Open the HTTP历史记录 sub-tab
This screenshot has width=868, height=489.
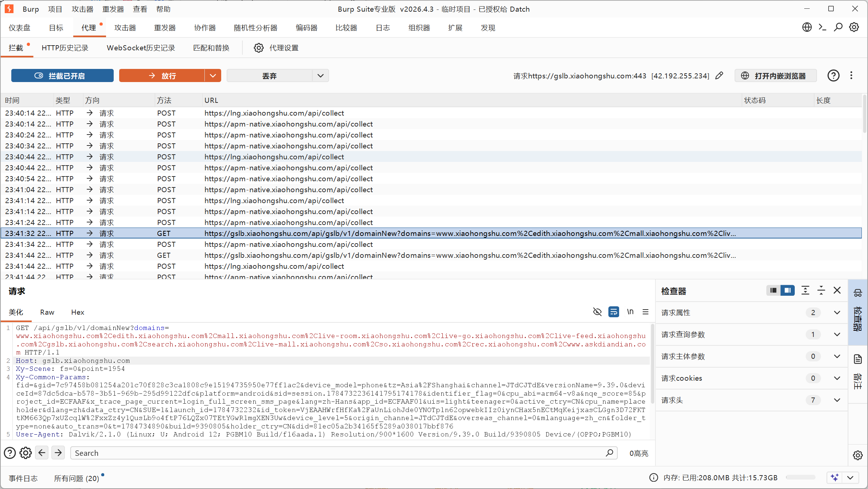(x=65, y=48)
